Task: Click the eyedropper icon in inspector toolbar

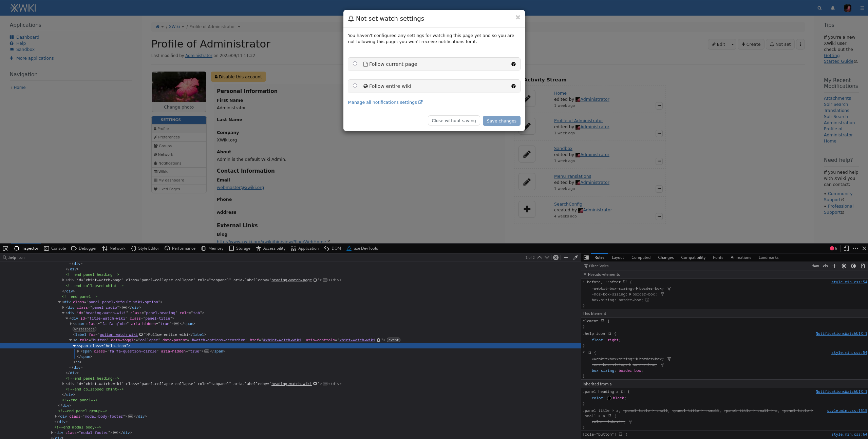Action: point(575,257)
